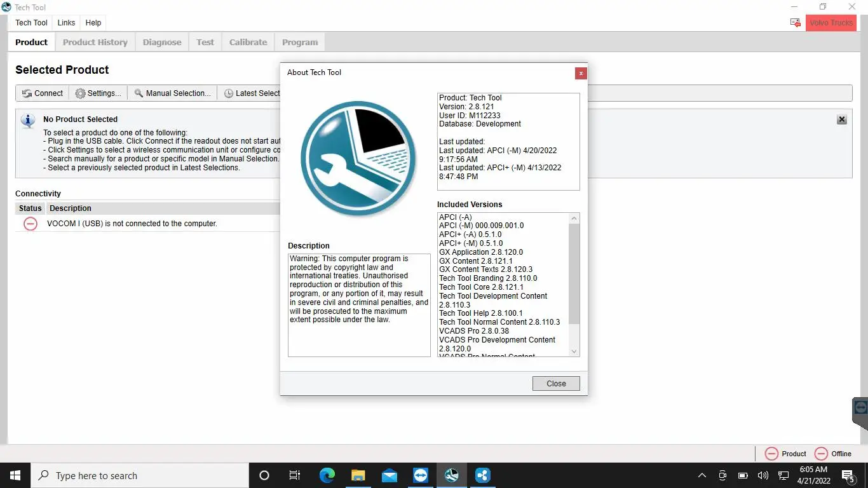Open Tech Tool from the Windows taskbar

pyautogui.click(x=451, y=475)
